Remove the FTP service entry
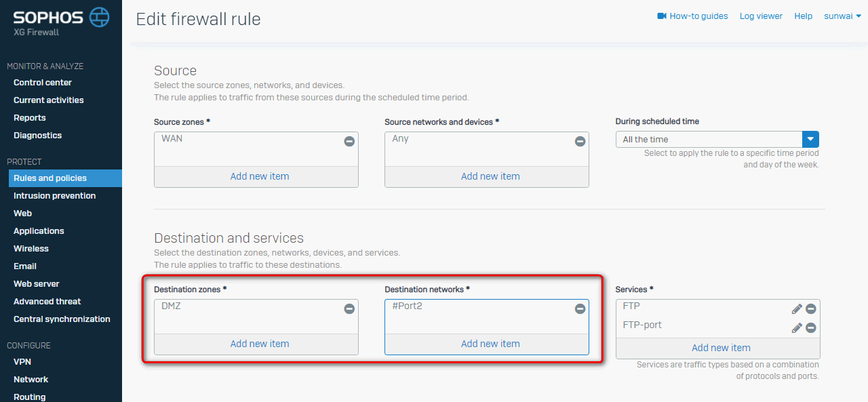This screenshot has height=402, width=868. [x=811, y=309]
